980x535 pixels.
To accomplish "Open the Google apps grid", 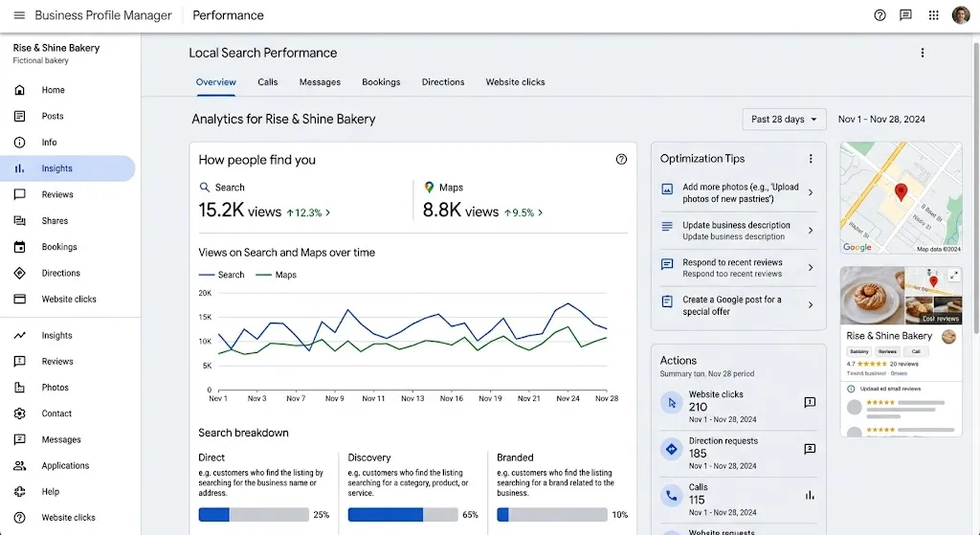I will coord(933,15).
